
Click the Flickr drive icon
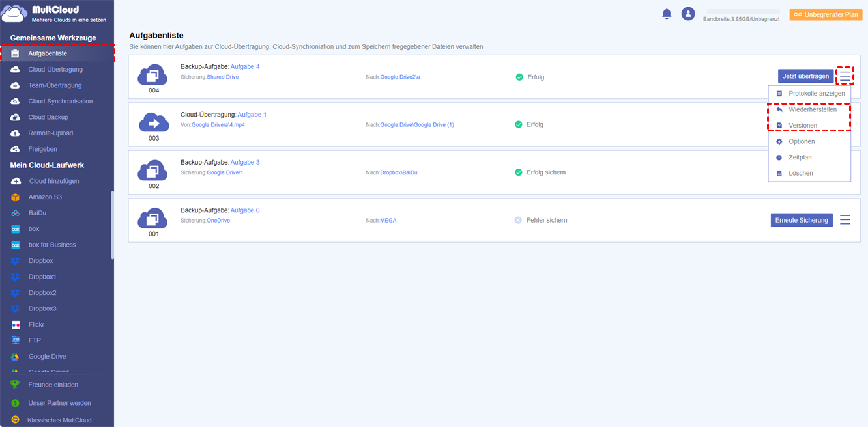point(16,325)
